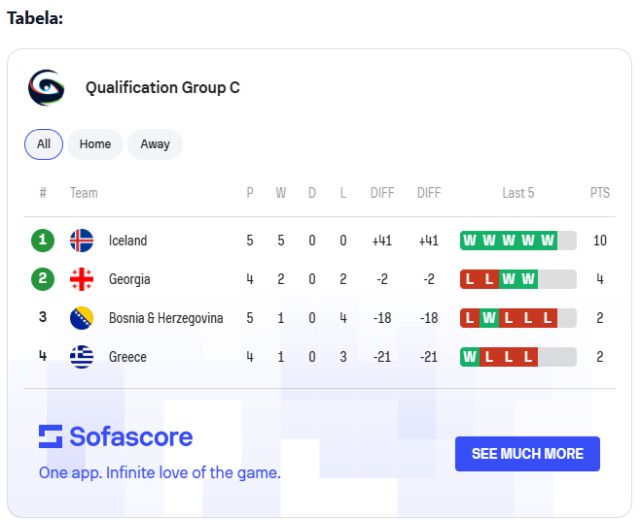The width and height of the screenshot is (640, 520).
Task: Click the Sofascore logo icon
Action: coord(50,436)
